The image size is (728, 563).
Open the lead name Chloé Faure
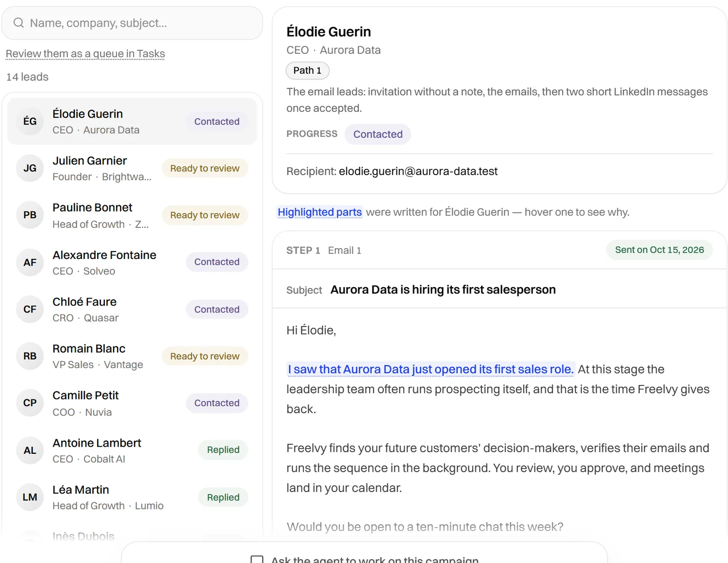[x=84, y=302]
